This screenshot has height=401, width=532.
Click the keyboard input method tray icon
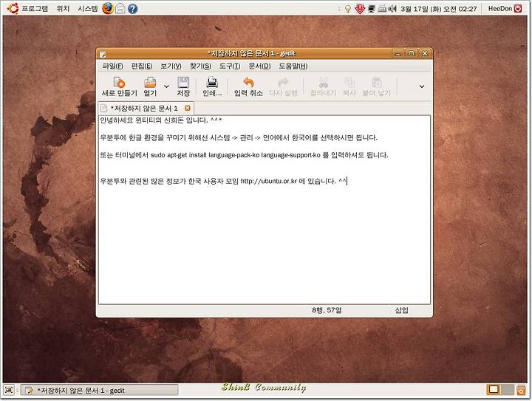tap(383, 8)
